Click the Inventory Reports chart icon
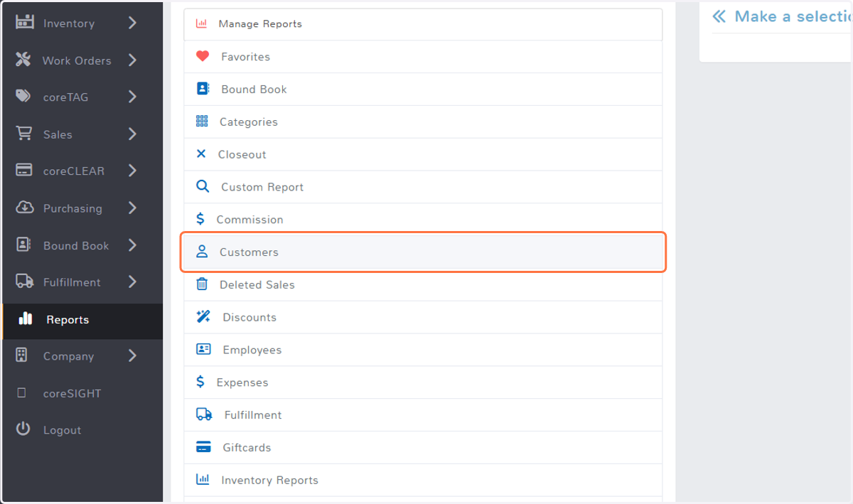853x504 pixels. [x=203, y=479]
